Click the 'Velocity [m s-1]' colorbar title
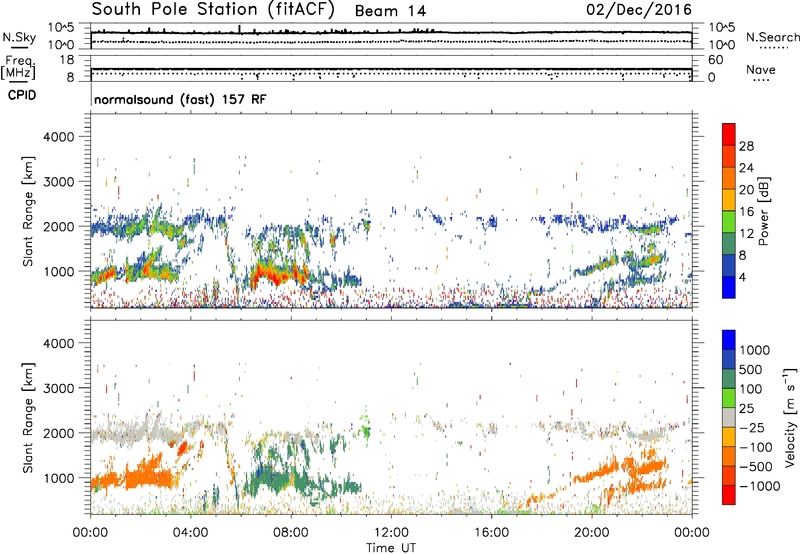Viewport: 800px width, 554px height. pos(790,417)
